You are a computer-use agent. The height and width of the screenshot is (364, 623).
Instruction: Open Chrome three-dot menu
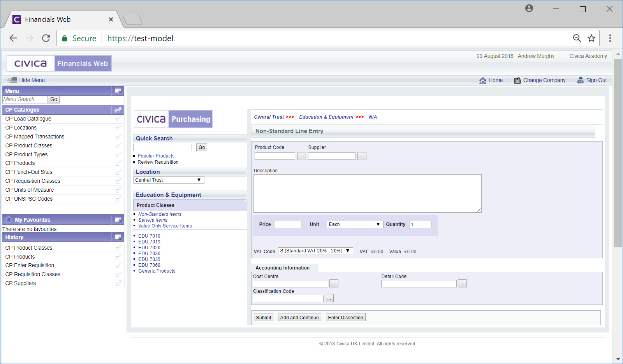610,38
